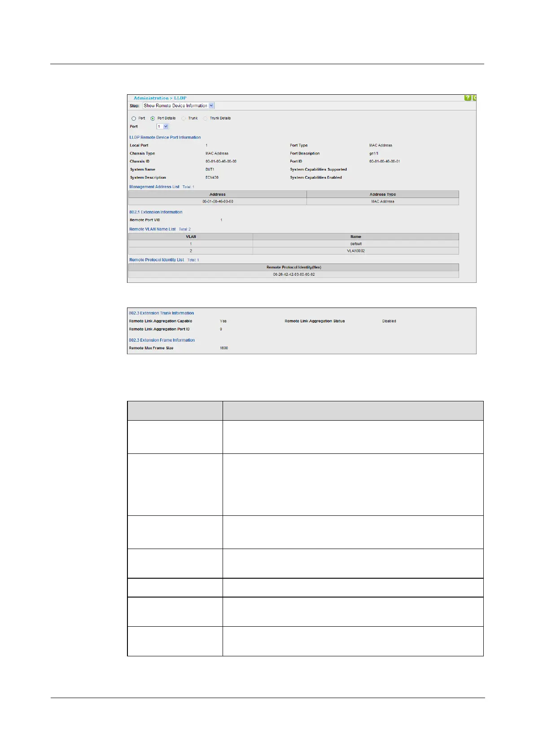Click the Name column header
This screenshot has height=756, width=534.
click(x=356, y=237)
